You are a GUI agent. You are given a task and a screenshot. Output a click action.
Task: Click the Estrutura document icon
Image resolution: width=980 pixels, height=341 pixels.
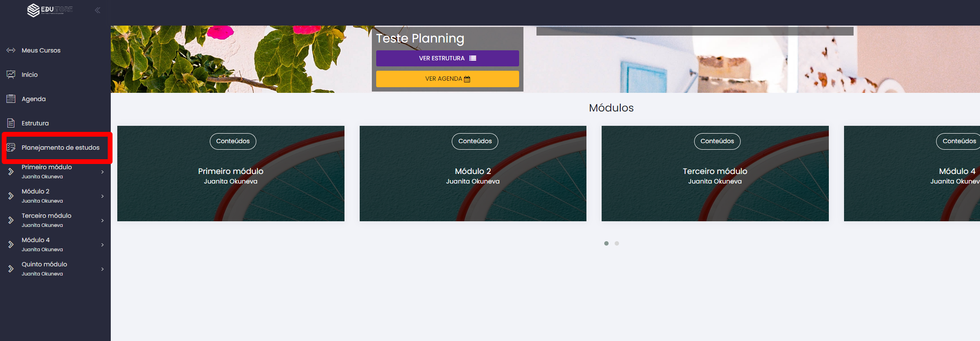pyautogui.click(x=11, y=123)
